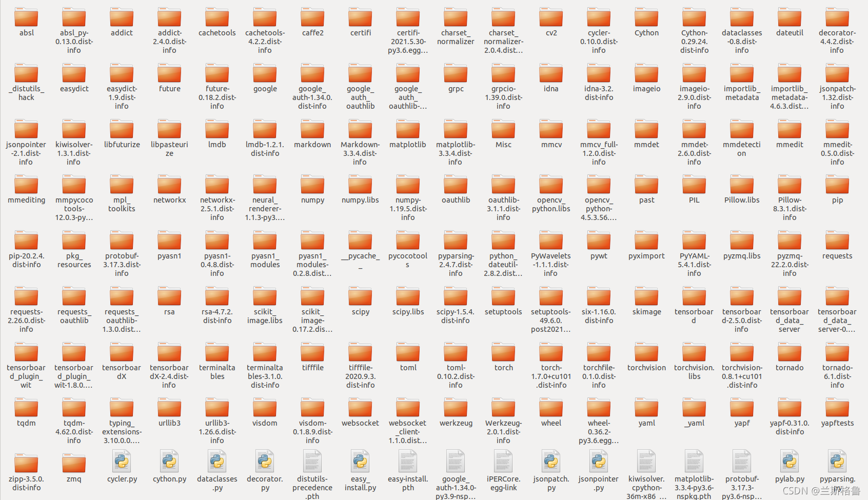Open the cython.py file
This screenshot has height=500, width=868.
169,461
